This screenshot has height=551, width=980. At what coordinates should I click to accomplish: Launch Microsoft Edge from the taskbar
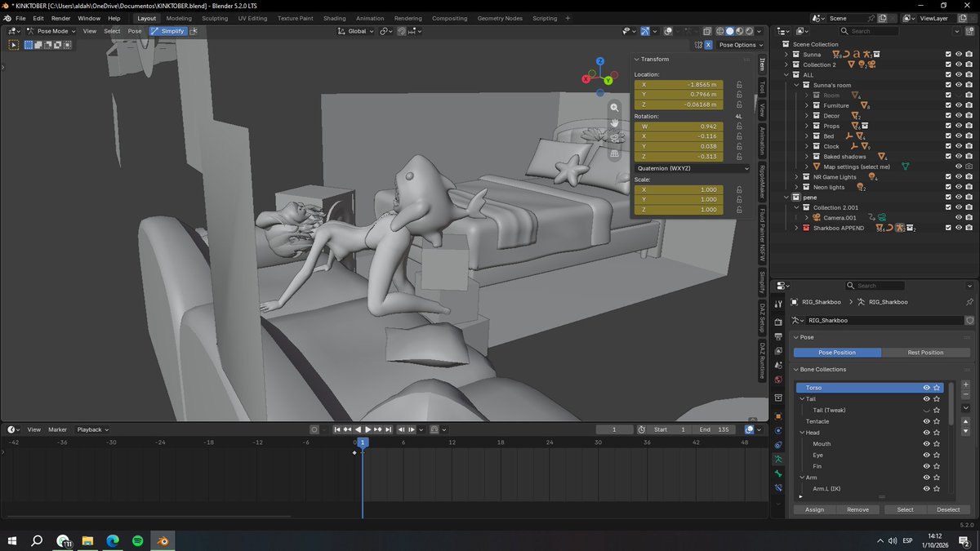point(113,540)
